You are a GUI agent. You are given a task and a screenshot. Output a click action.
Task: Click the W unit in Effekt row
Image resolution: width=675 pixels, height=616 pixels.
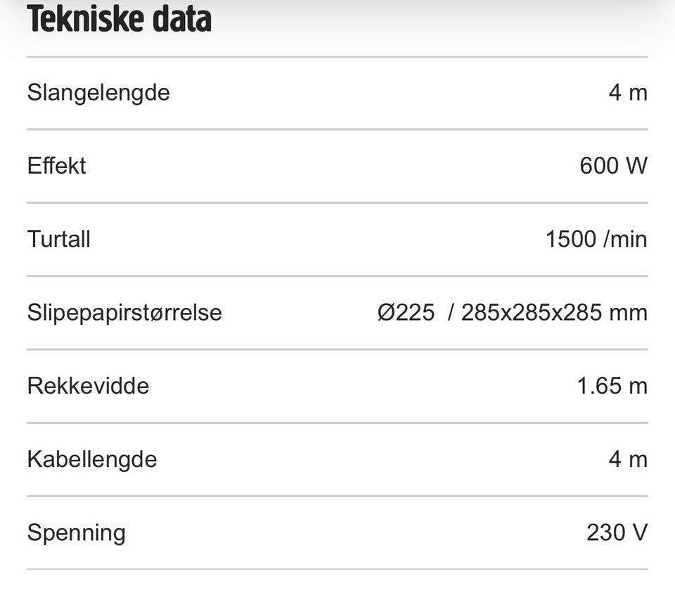(x=637, y=166)
